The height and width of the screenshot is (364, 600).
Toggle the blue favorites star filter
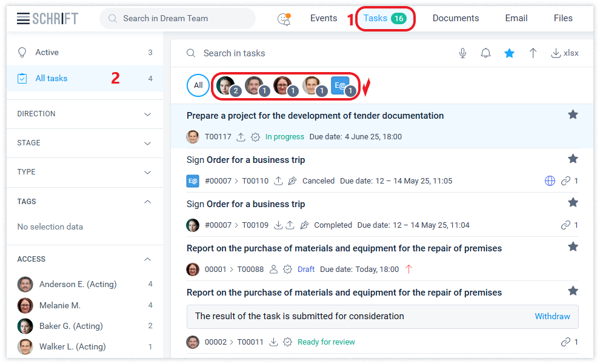509,53
